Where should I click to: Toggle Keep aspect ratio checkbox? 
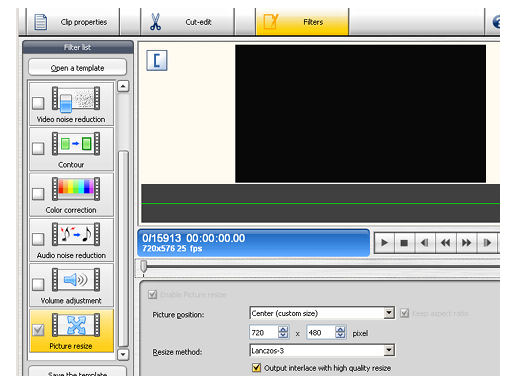point(404,313)
